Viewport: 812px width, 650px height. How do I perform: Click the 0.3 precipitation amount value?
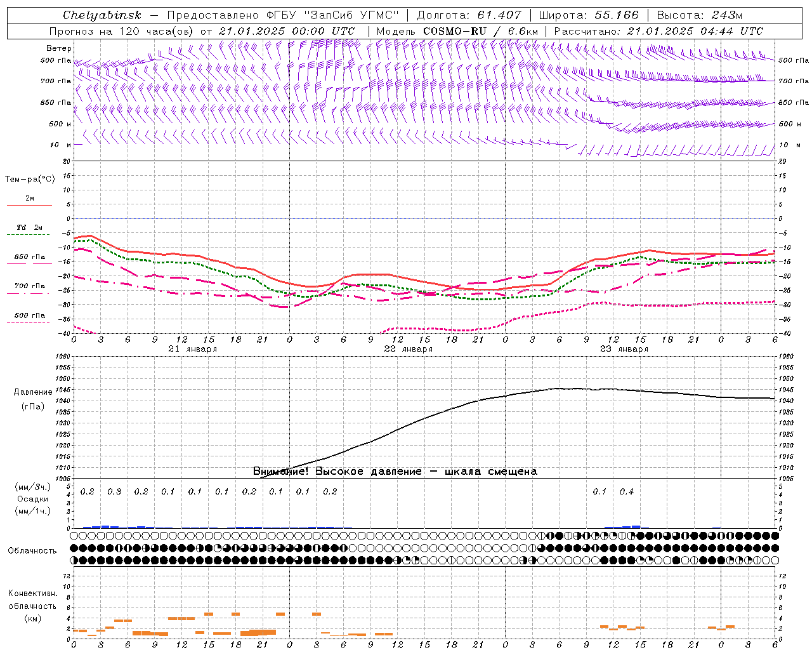coord(114,492)
